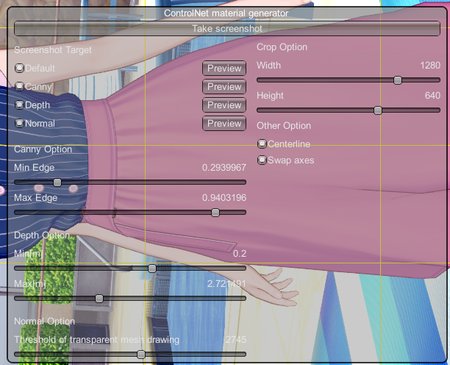Select the Depth screenshot target
450x365 pixels.
click(19, 105)
